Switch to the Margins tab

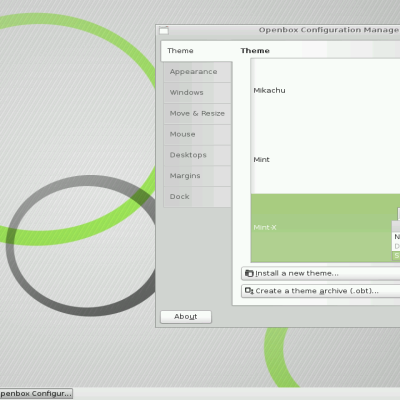[x=197, y=176]
